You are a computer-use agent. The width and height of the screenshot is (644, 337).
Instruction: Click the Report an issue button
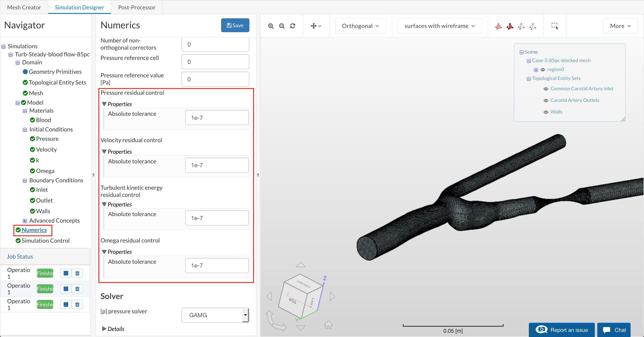coord(561,330)
